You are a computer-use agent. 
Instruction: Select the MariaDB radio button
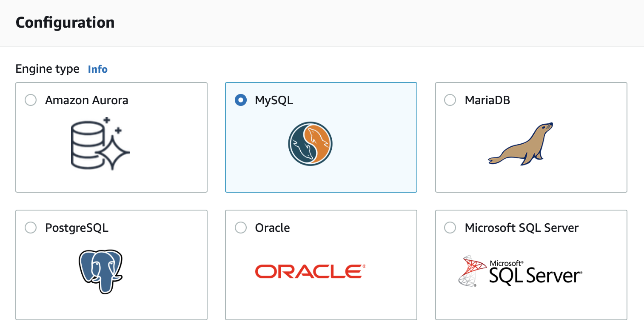(x=450, y=100)
